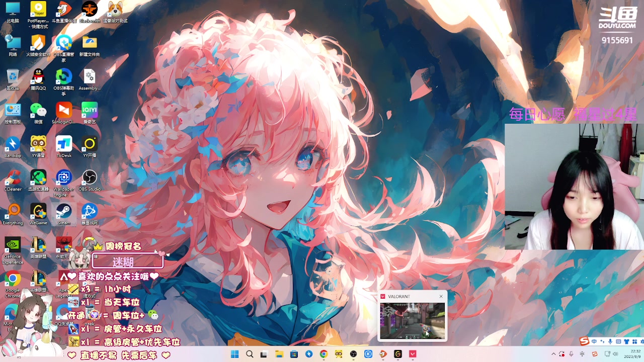This screenshot has height=362, width=644.
Task: Launch GeForce Experience from the desktop
Action: (13, 250)
